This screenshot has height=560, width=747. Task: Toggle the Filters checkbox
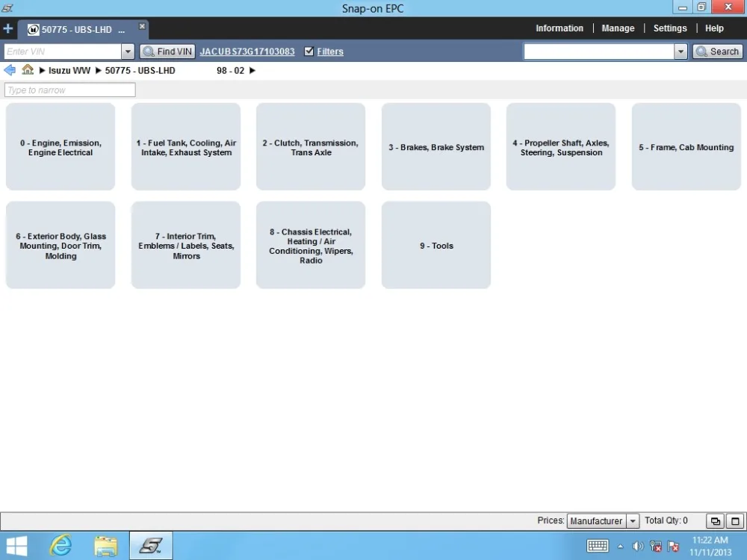coord(309,51)
